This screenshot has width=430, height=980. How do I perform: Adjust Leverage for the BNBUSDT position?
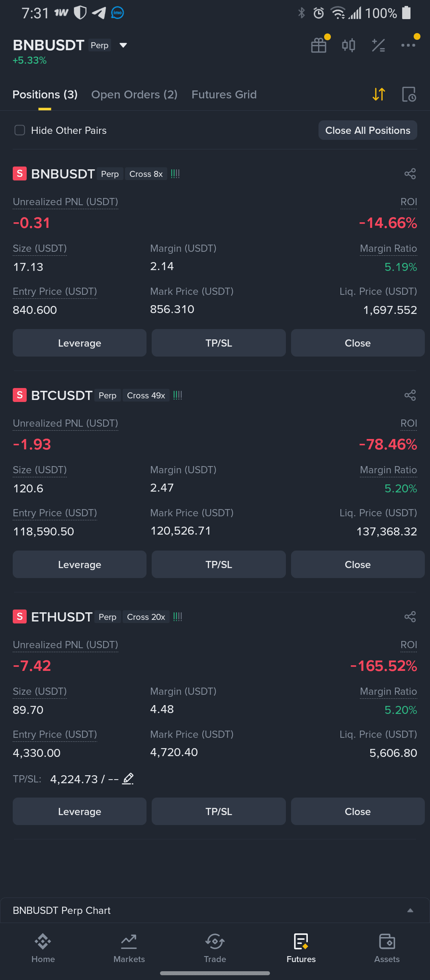click(x=80, y=343)
